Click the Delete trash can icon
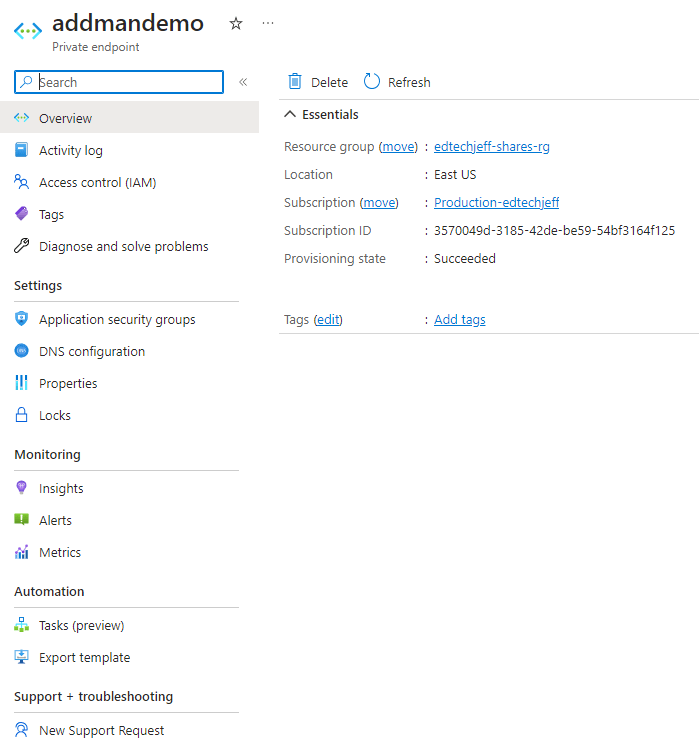This screenshot has height=749, width=699. click(x=295, y=82)
